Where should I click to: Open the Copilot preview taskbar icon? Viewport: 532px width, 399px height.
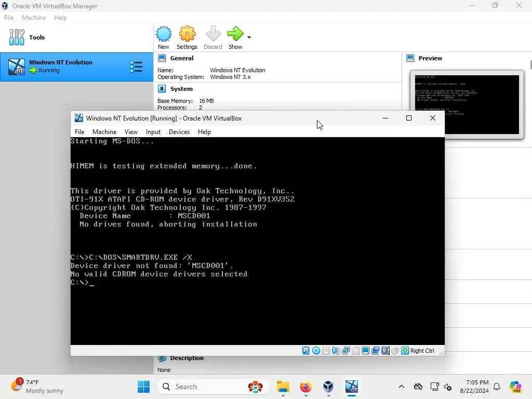515,387
